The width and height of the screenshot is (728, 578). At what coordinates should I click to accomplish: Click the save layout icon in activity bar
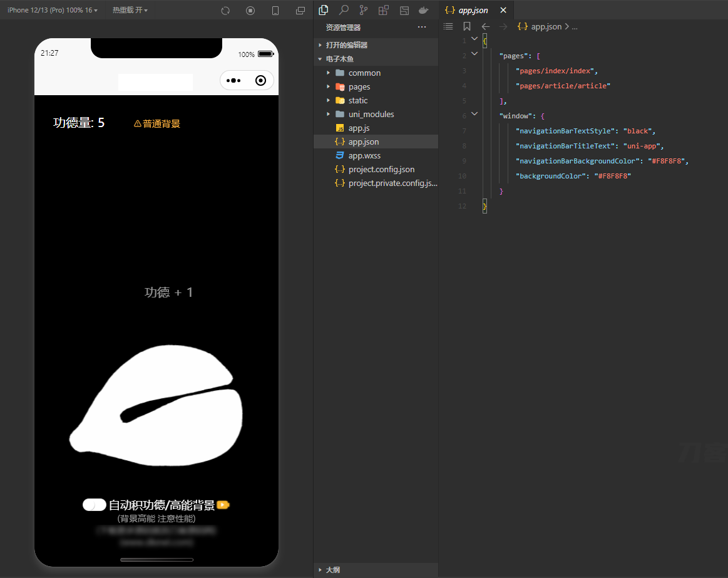[x=404, y=10]
